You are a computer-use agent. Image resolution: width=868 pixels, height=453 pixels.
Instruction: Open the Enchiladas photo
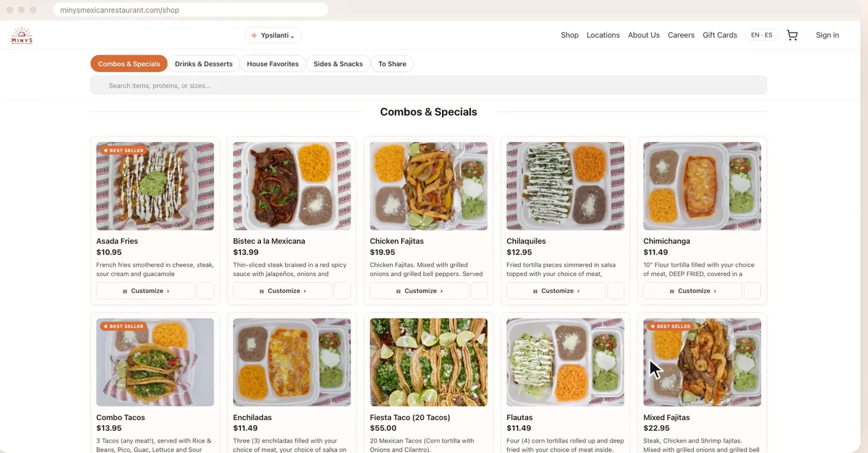292,362
